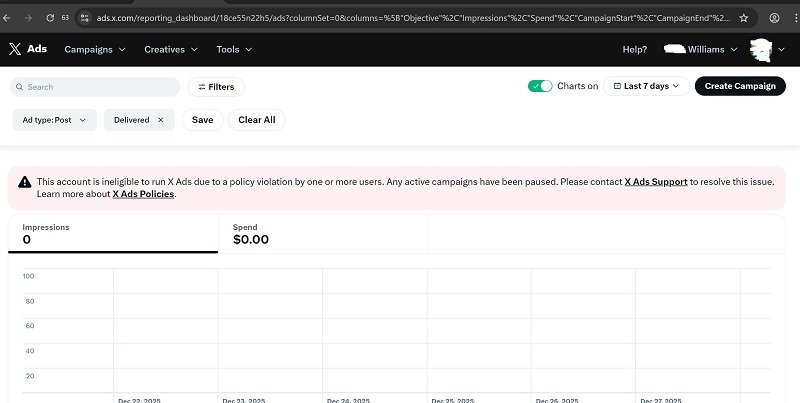
Task: Click the Dec 22, 2025 axis label
Action: coord(139,400)
